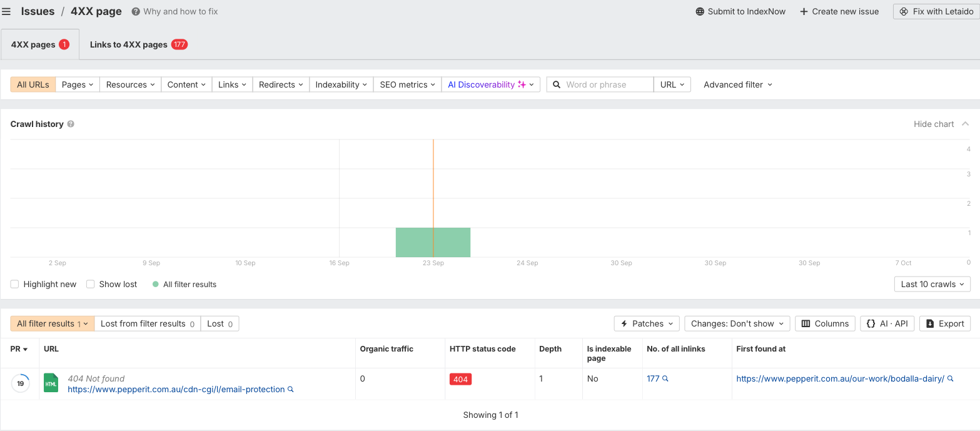Open the Changes: Don't show dropdown

(x=737, y=323)
